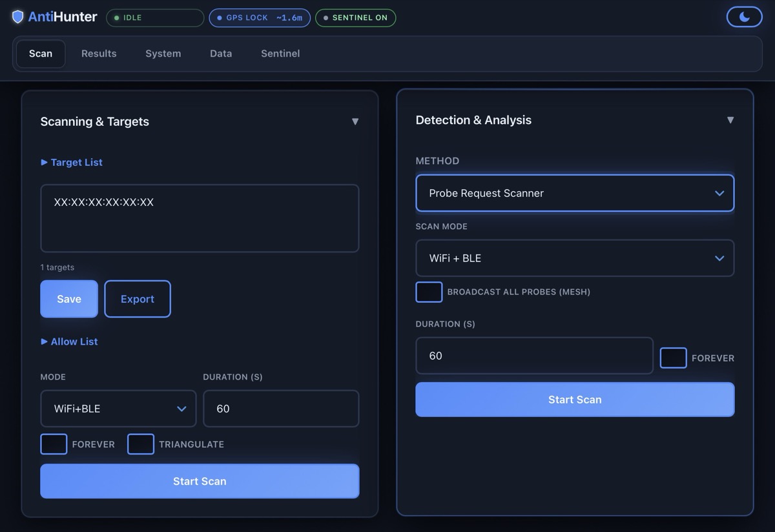Image resolution: width=775 pixels, height=532 pixels.
Task: Click the AntiHunter shield logo icon
Action: coord(18,17)
